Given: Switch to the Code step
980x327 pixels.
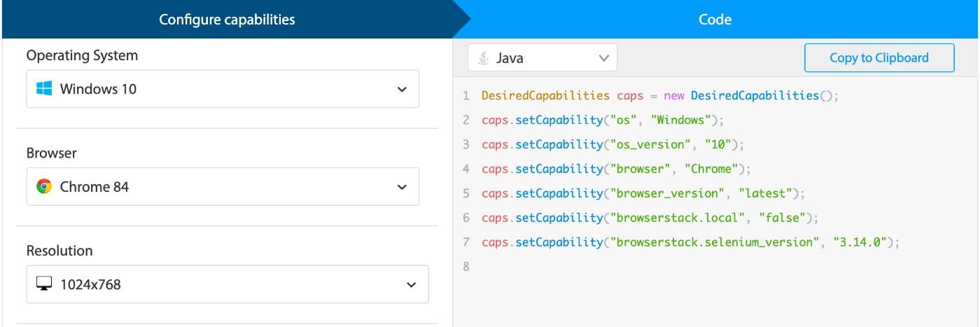Looking at the screenshot, I should (715, 20).
